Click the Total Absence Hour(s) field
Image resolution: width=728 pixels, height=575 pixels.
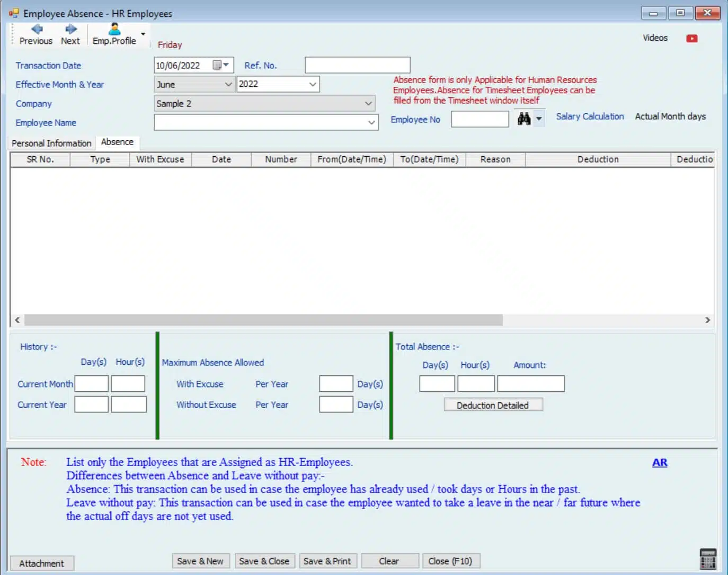[x=476, y=383]
